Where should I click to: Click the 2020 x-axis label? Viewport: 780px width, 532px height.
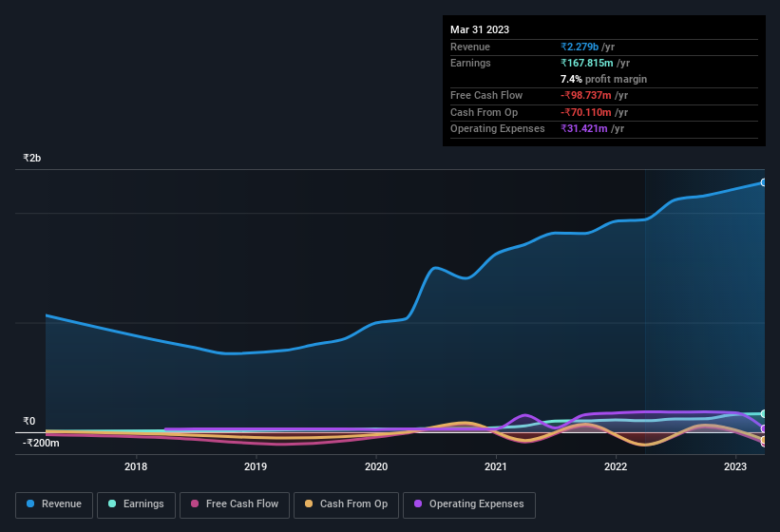pyautogui.click(x=376, y=466)
